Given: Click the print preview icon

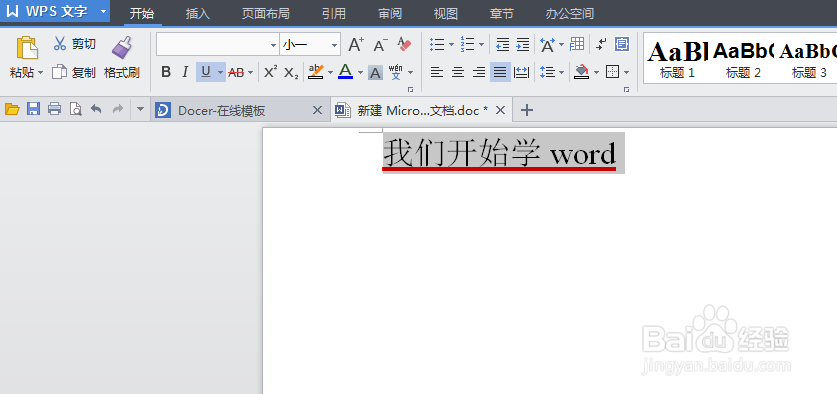Looking at the screenshot, I should (76, 110).
